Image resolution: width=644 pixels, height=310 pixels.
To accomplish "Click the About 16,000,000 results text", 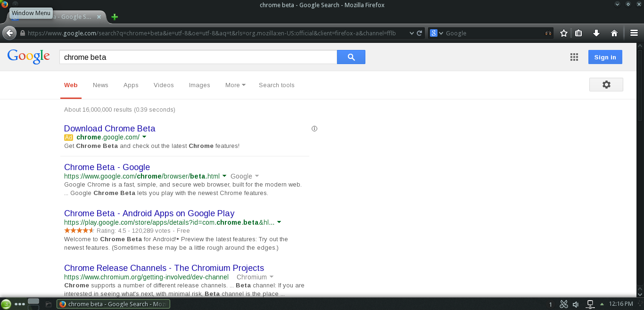I will click(120, 110).
